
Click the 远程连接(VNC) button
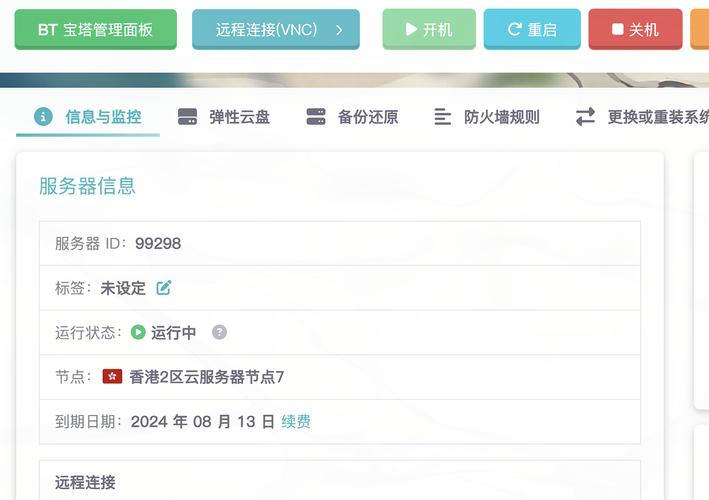(x=275, y=29)
